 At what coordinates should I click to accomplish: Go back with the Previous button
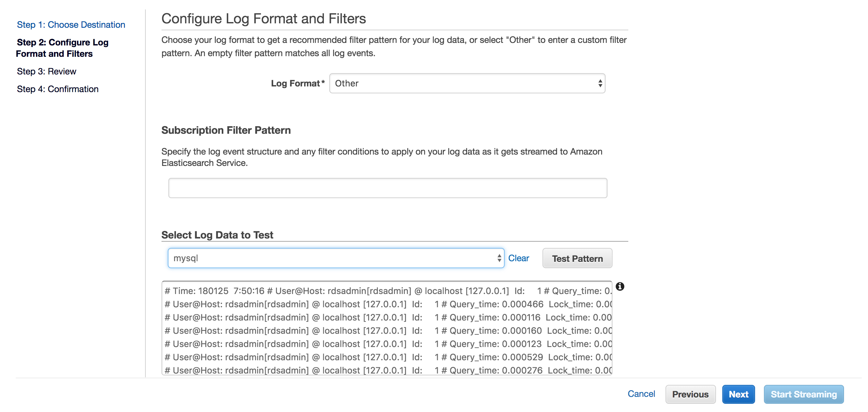tap(690, 394)
